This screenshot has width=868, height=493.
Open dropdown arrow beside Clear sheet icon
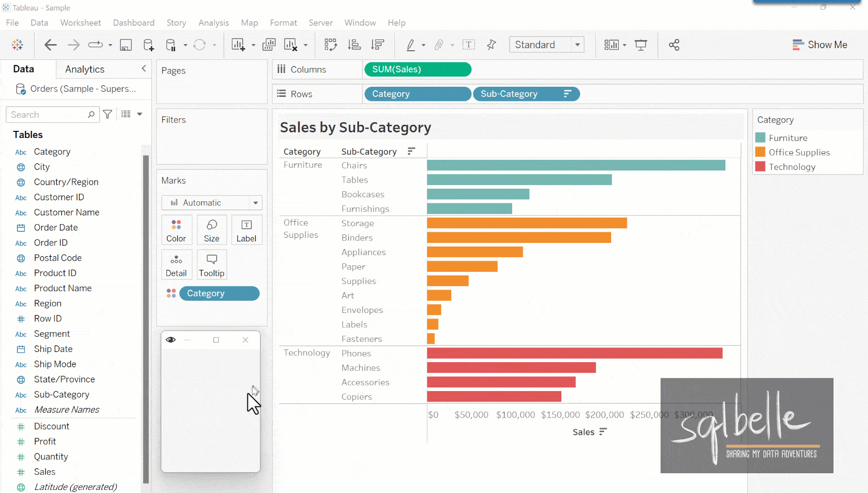point(306,45)
